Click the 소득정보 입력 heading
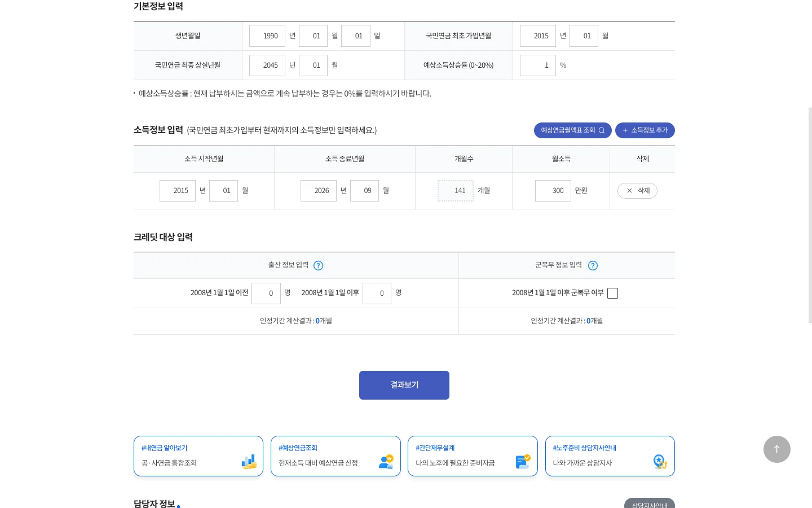This screenshot has height=508, width=812. (158, 130)
